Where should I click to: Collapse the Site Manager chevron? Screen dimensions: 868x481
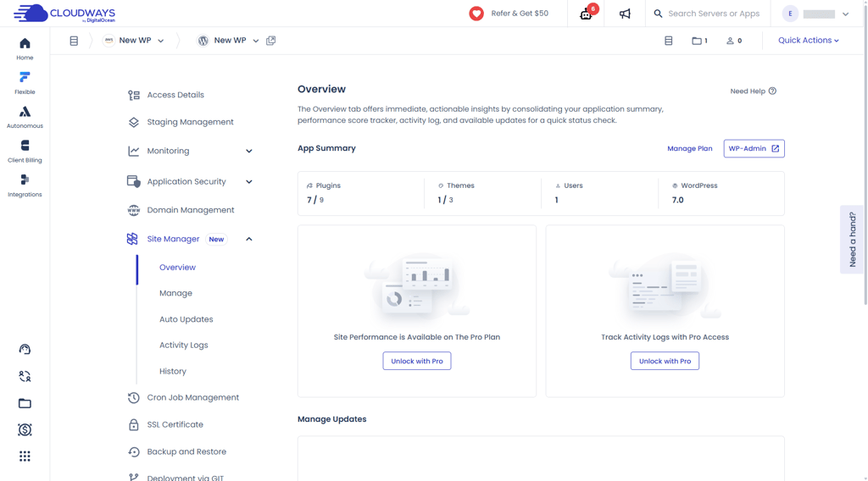point(249,239)
